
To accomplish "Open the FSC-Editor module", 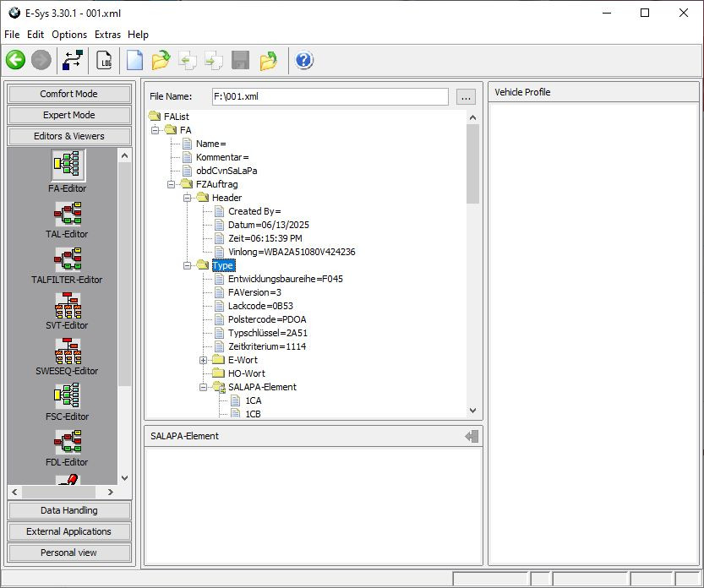I will point(68,403).
